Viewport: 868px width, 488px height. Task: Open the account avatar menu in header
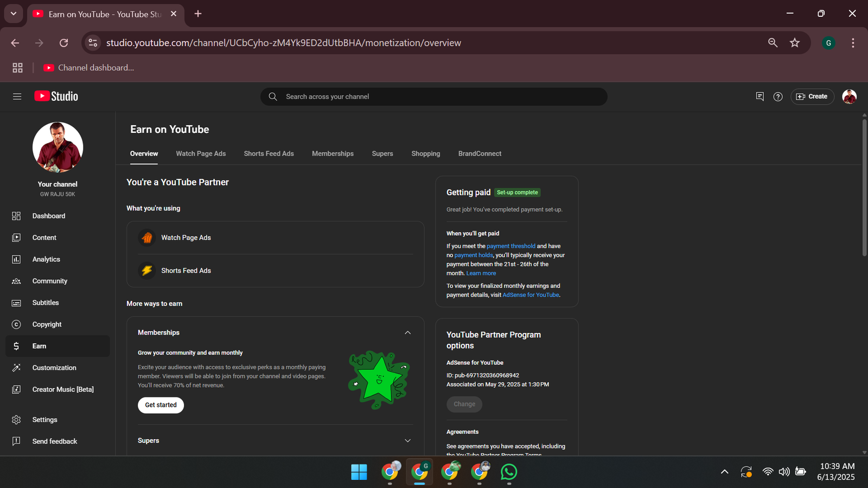point(849,97)
